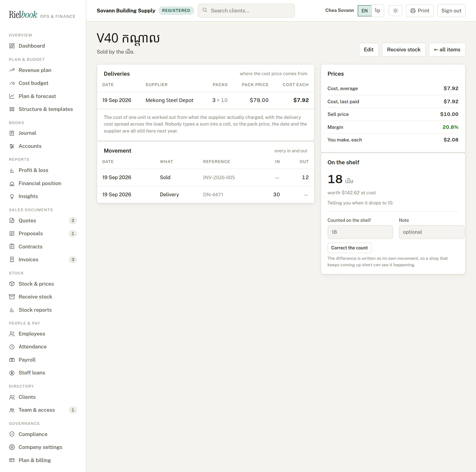The image size is (476, 472).
Task: Switch language to EN
Action: (x=364, y=11)
